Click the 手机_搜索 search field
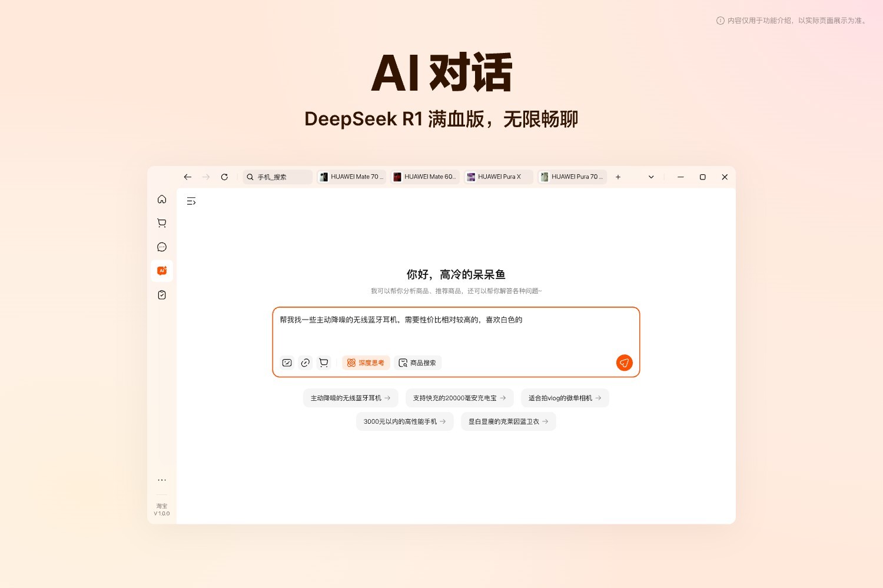Image resolution: width=883 pixels, height=588 pixels. click(278, 177)
